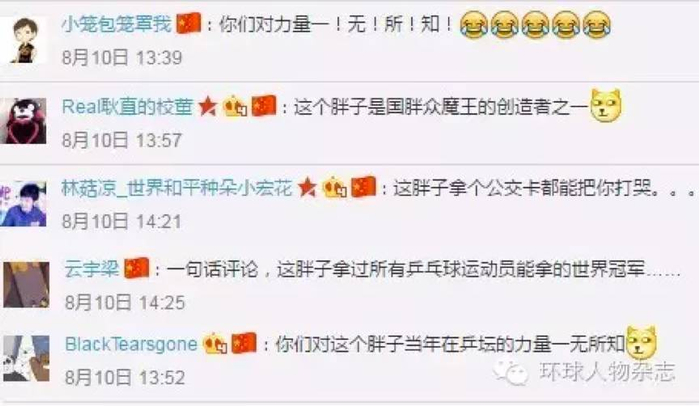The width and height of the screenshot is (700, 406).
Task: Click the red star badge beside Real耿直的校董
Action: tap(208, 107)
